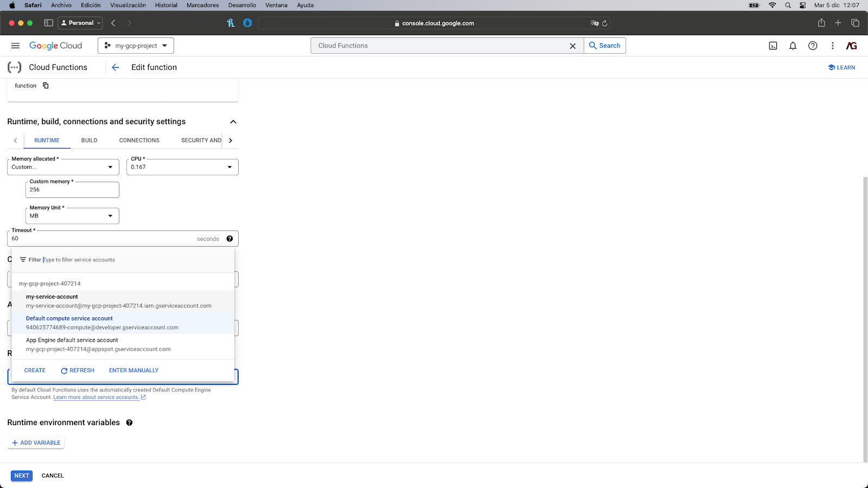Screen dimensions: 868x488
Task: Switch to the BUILD tab
Action: tap(89, 140)
